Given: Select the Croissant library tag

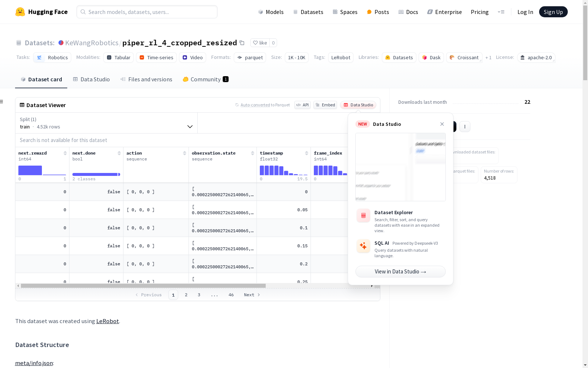Looking at the screenshot, I should click(x=464, y=57).
